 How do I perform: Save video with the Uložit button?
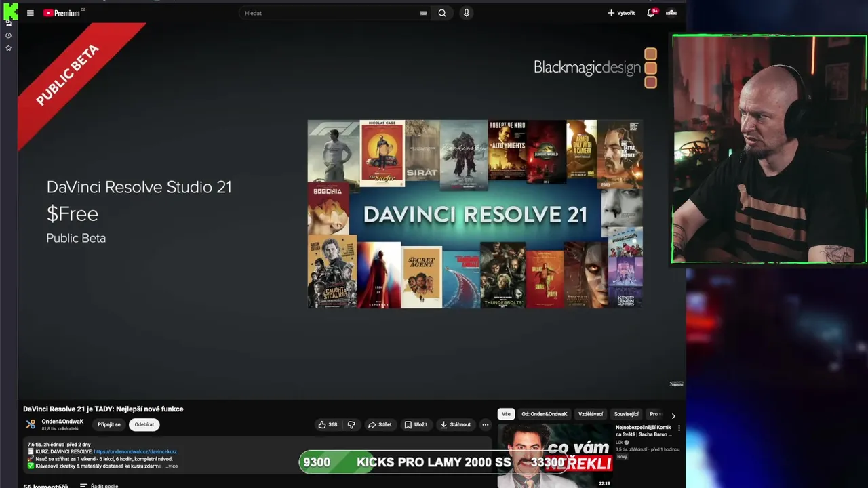coord(416,424)
